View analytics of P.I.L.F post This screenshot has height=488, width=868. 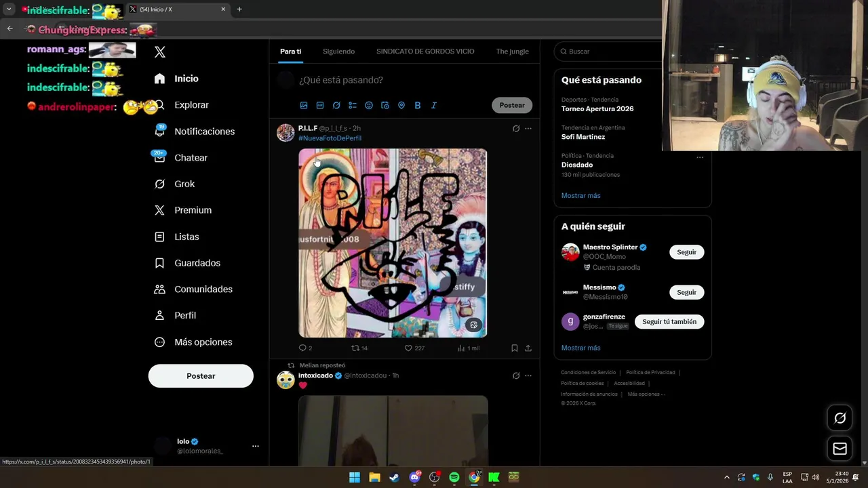click(469, 348)
